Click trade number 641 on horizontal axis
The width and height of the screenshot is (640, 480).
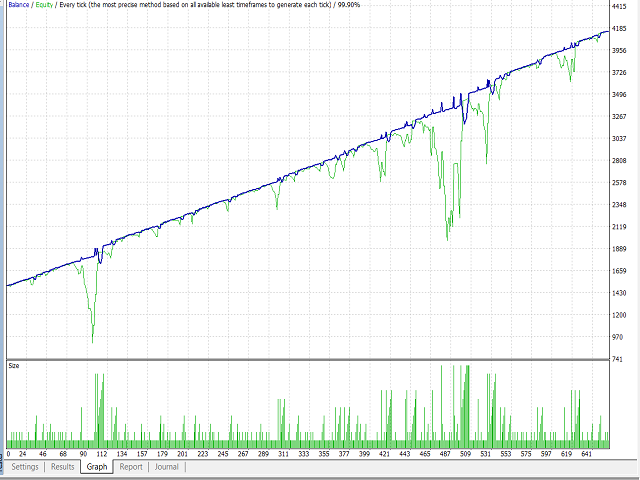(x=587, y=454)
